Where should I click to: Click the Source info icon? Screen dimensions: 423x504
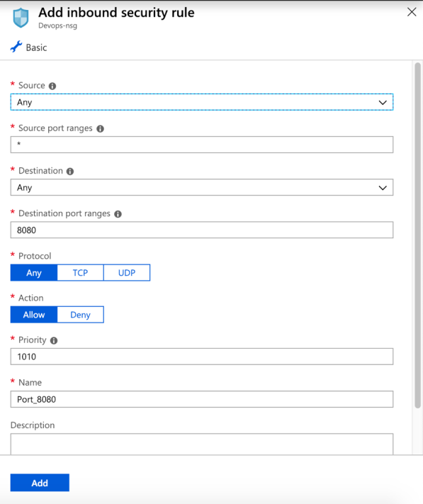pos(52,86)
